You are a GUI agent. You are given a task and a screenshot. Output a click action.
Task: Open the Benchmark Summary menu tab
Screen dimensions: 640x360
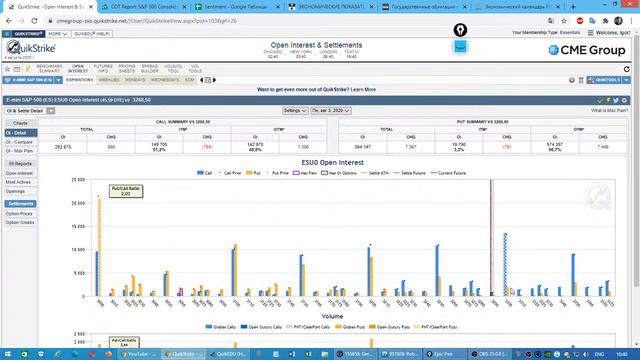coord(49,69)
